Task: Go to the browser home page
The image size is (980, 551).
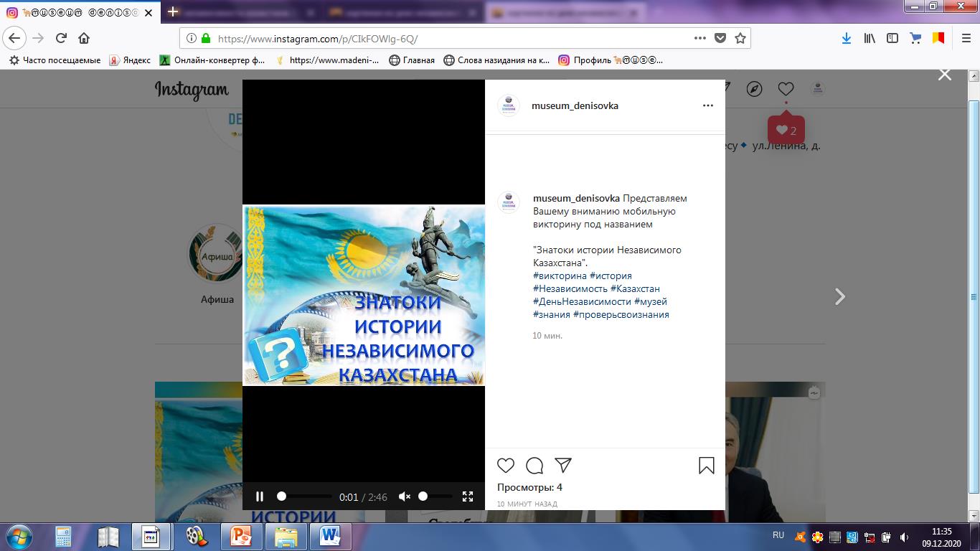Action: point(84,38)
